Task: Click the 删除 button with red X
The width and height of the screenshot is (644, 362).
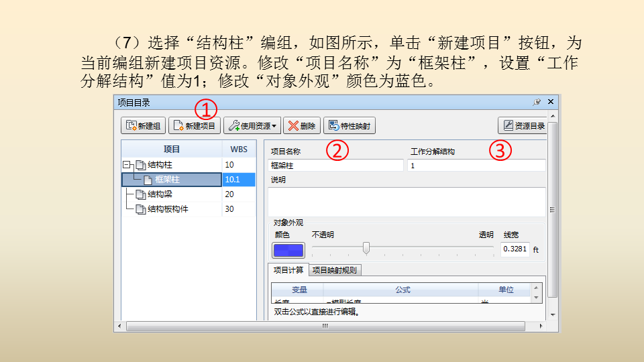Action: [x=302, y=125]
